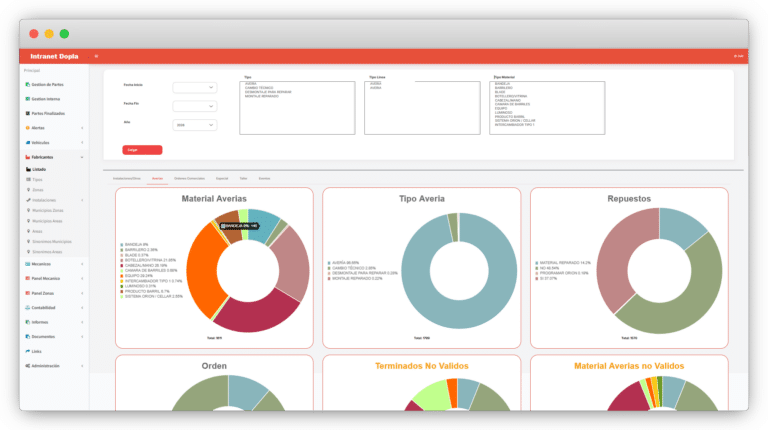Click the red Cargar button

142,150
